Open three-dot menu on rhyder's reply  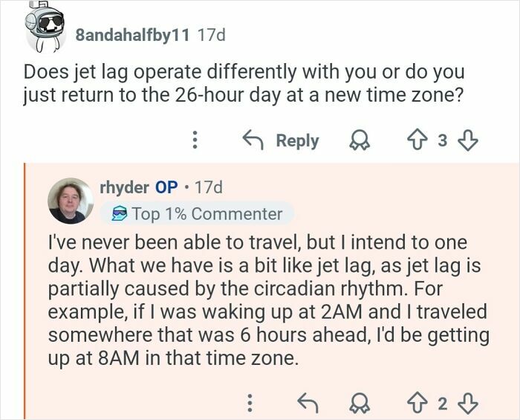[250, 404]
